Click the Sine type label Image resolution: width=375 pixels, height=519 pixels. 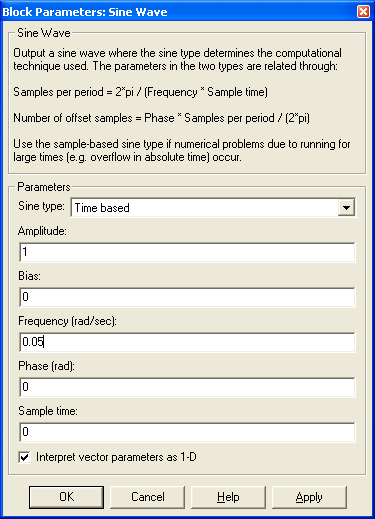41,206
